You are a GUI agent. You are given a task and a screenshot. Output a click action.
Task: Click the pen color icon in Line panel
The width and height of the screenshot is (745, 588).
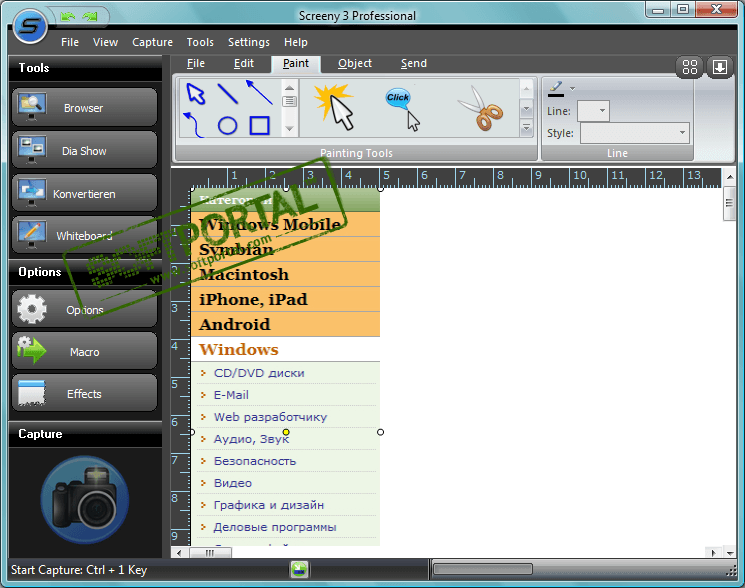pos(556,87)
